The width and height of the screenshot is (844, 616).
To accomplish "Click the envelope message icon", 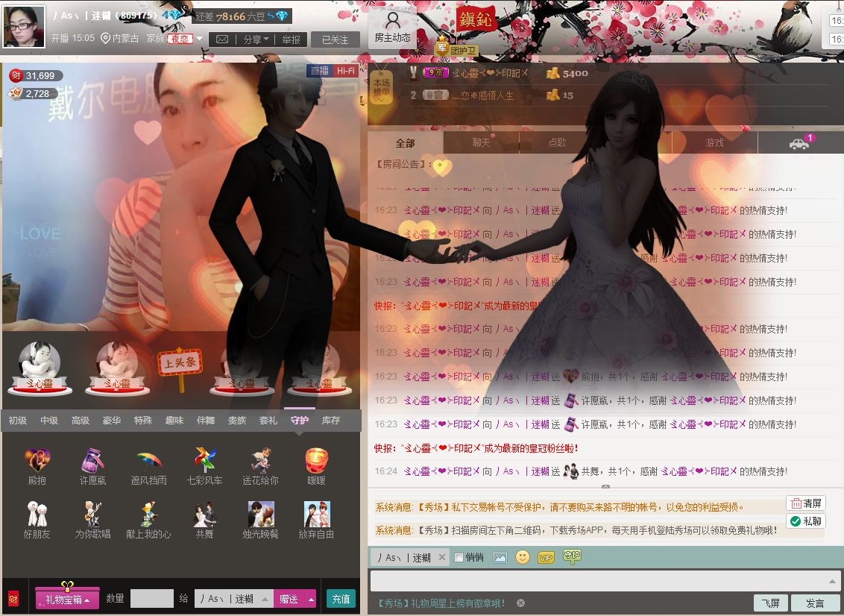I will (221, 40).
